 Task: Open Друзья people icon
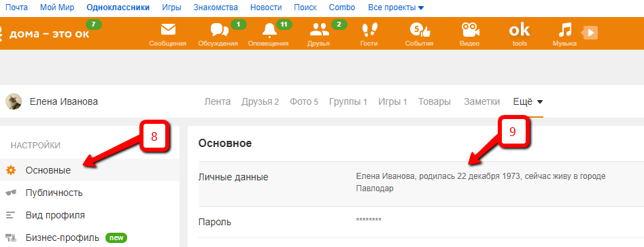coord(319,30)
